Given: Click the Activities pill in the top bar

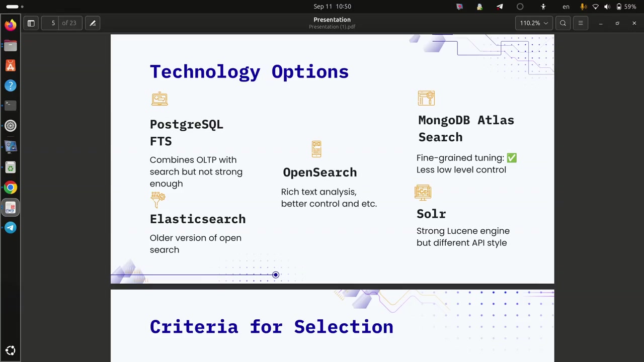Looking at the screenshot, I should [x=15, y=7].
